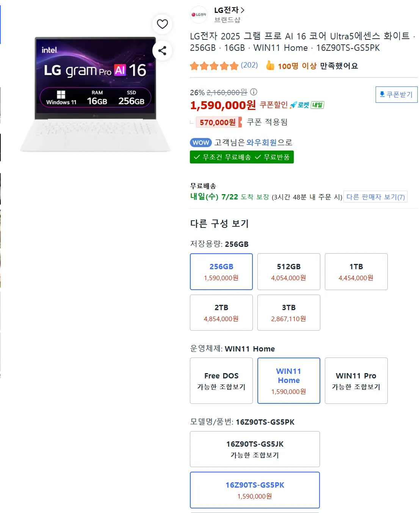Select the 256GB storage option

pos(221,271)
